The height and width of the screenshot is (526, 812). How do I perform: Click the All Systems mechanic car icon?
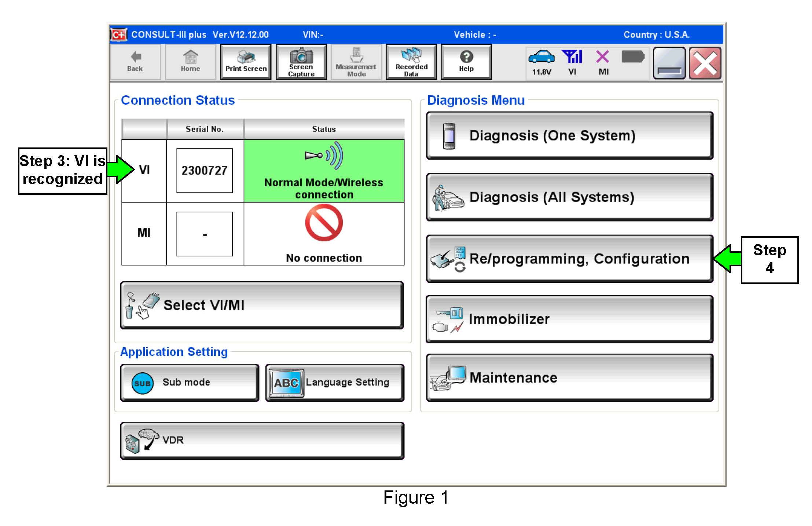(448, 198)
